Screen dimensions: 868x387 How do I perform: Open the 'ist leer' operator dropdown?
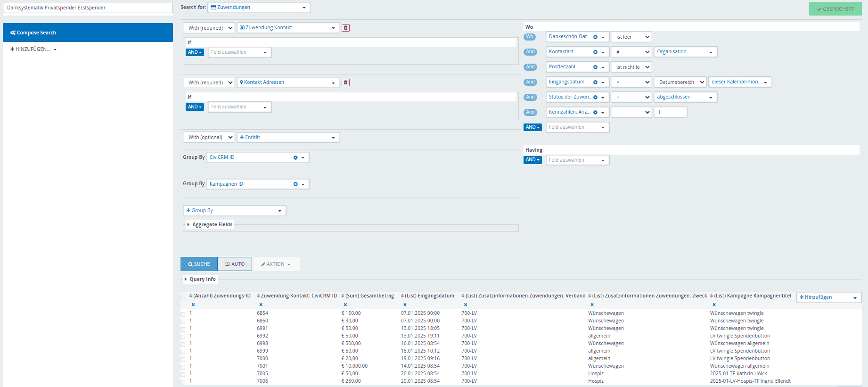(631, 37)
